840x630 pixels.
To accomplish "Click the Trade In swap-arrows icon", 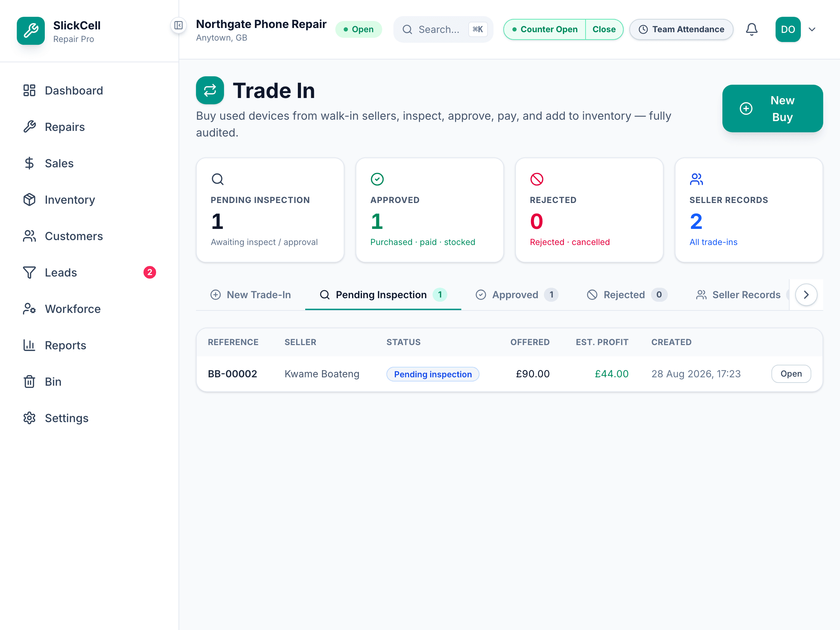I will (210, 90).
